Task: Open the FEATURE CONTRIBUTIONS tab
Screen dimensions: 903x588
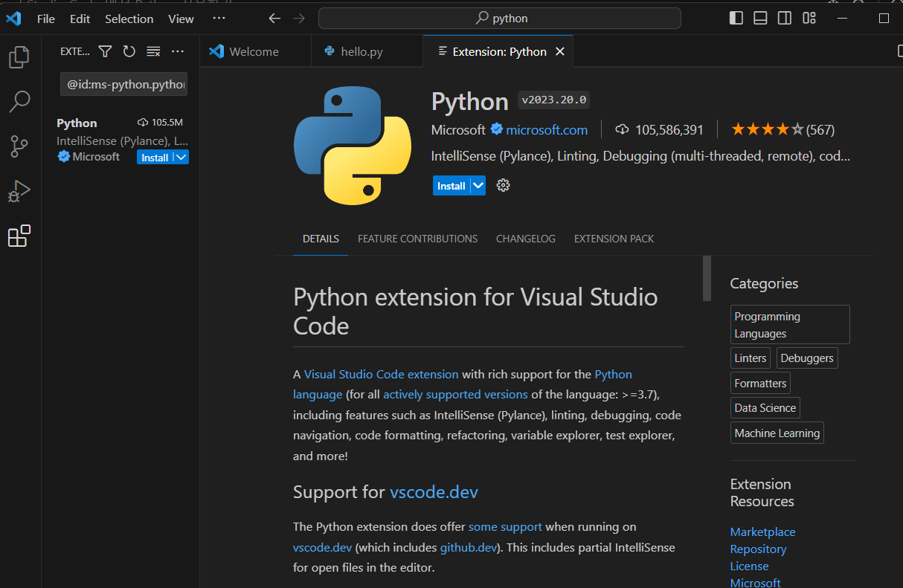Action: click(418, 239)
